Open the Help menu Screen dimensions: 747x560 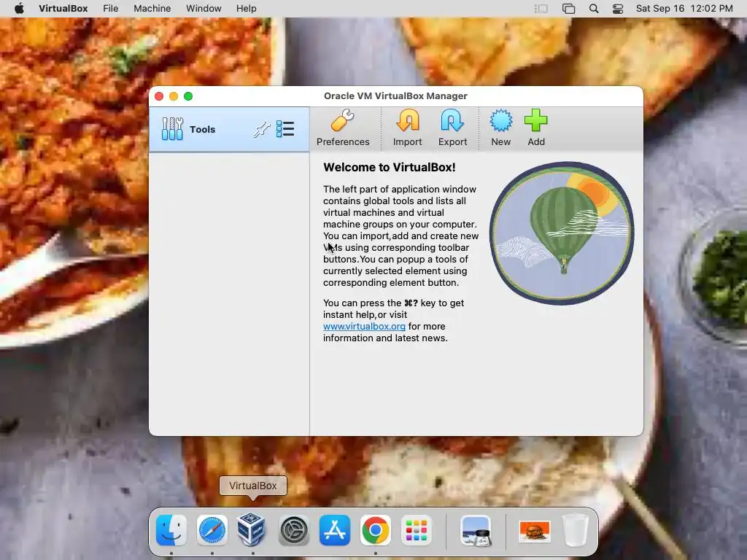click(247, 8)
